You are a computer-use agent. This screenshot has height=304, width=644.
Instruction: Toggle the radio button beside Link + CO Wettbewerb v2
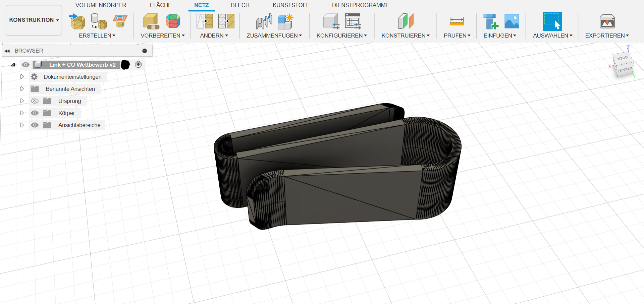[x=138, y=65]
